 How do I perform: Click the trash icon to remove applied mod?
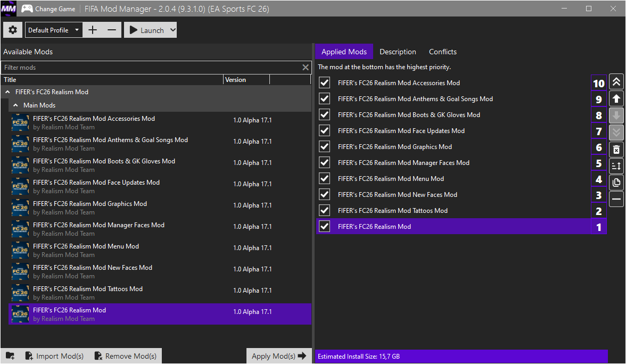pos(616,150)
